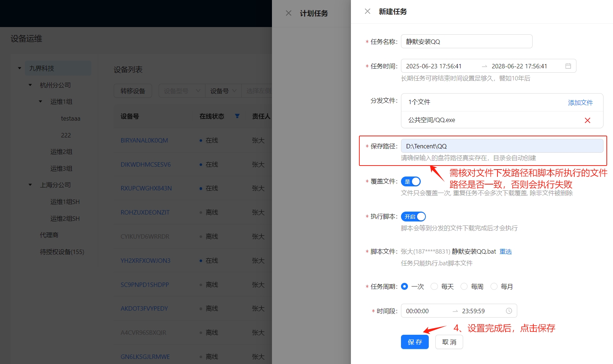The width and height of the screenshot is (613, 364).
Task: Click end time 2028-06-22 17:56:41
Action: [x=519, y=66]
